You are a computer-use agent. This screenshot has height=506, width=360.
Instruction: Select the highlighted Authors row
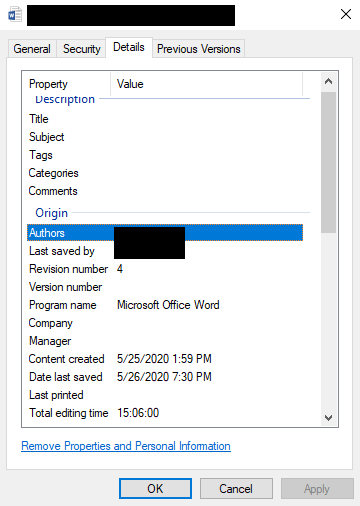point(165,233)
